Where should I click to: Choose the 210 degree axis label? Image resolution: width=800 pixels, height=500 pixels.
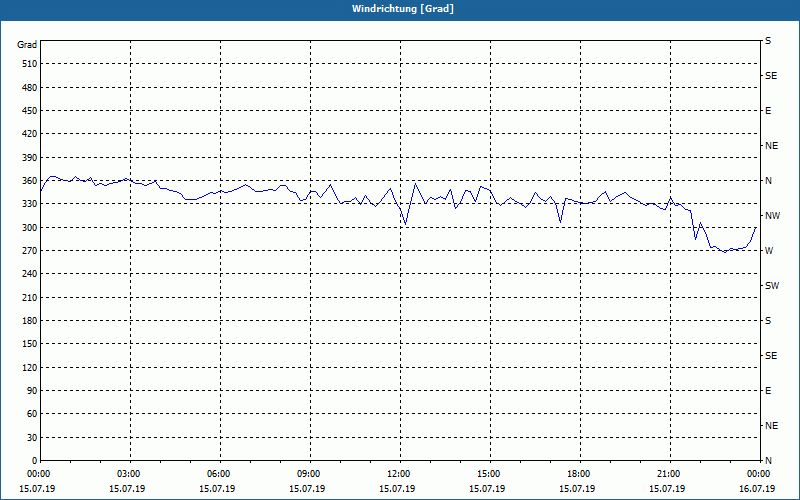[x=29, y=297]
